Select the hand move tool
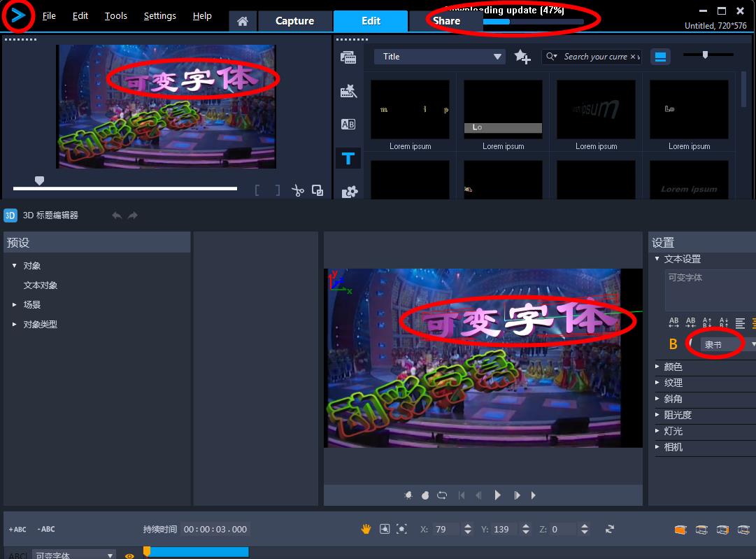The width and height of the screenshot is (756, 559). coord(366,529)
